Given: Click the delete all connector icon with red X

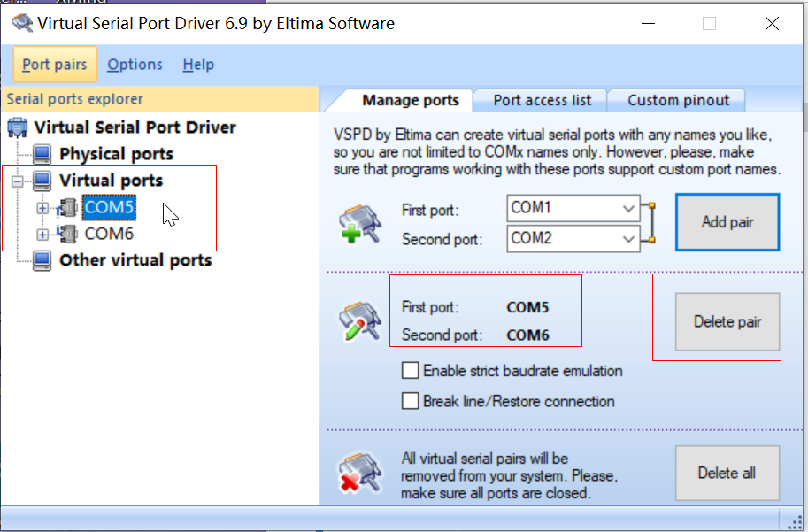Looking at the screenshot, I should coord(359,473).
